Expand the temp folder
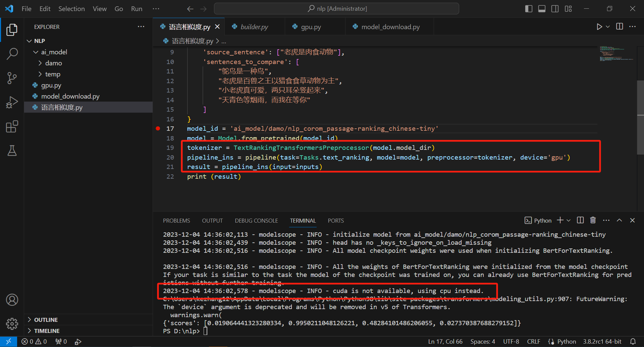The width and height of the screenshot is (644, 347). pyautogui.click(x=40, y=74)
